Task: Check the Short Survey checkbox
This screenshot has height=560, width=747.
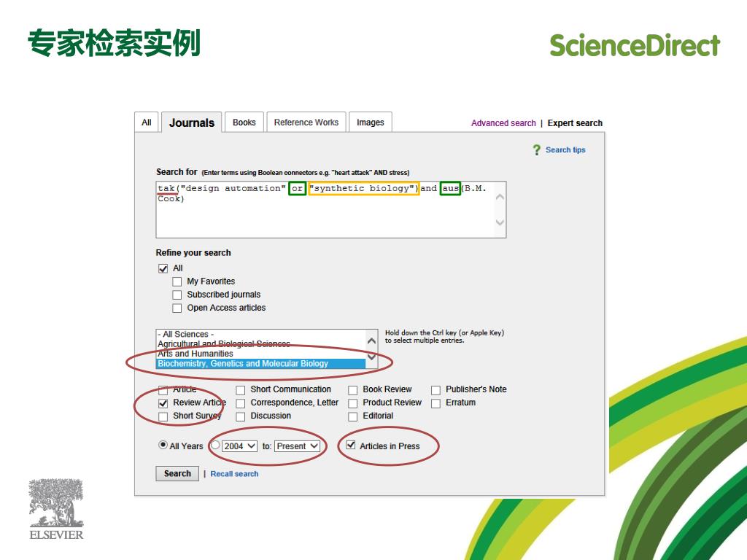Action: click(x=163, y=416)
